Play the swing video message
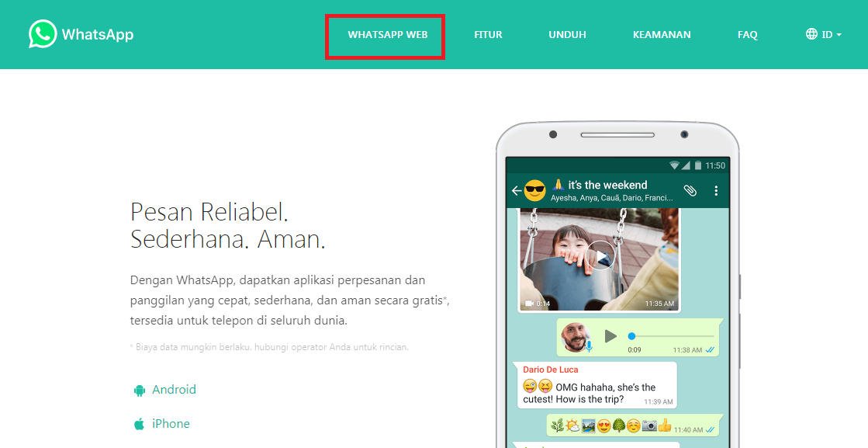Viewport: 868px width, 448px height. pyautogui.click(x=600, y=256)
